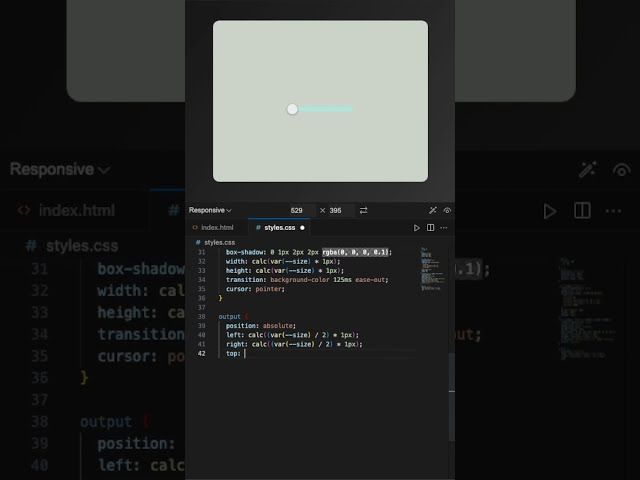Click the large play icon in background
This screenshot has height=480, width=640.
tap(550, 211)
